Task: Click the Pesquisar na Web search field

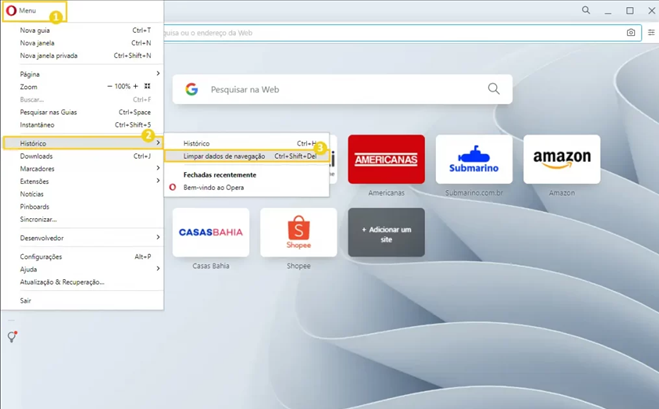Action: pyautogui.click(x=343, y=89)
